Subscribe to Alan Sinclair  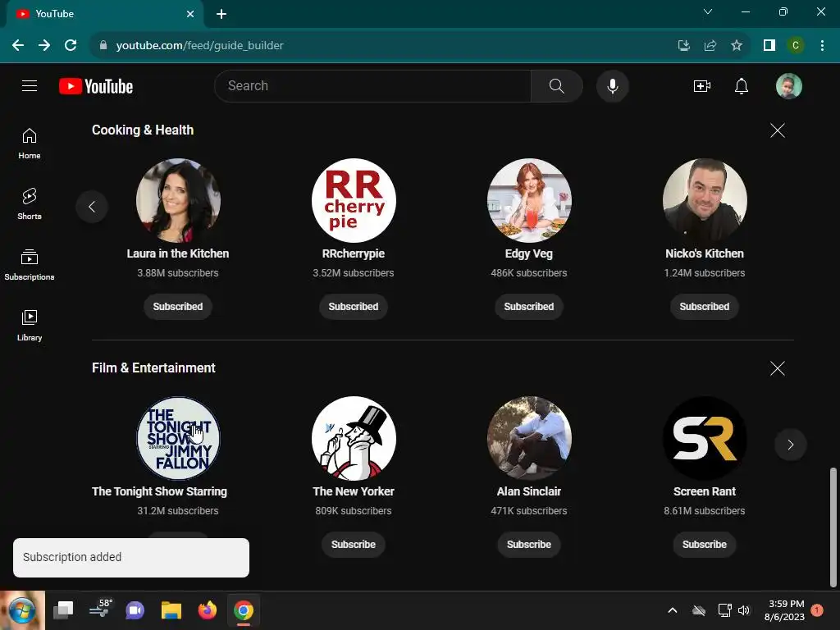529,545
